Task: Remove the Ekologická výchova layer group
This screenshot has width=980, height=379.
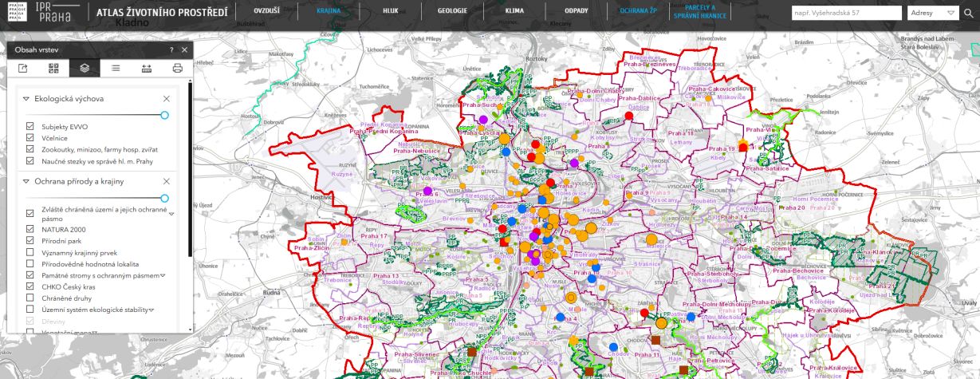Action: 167,99
